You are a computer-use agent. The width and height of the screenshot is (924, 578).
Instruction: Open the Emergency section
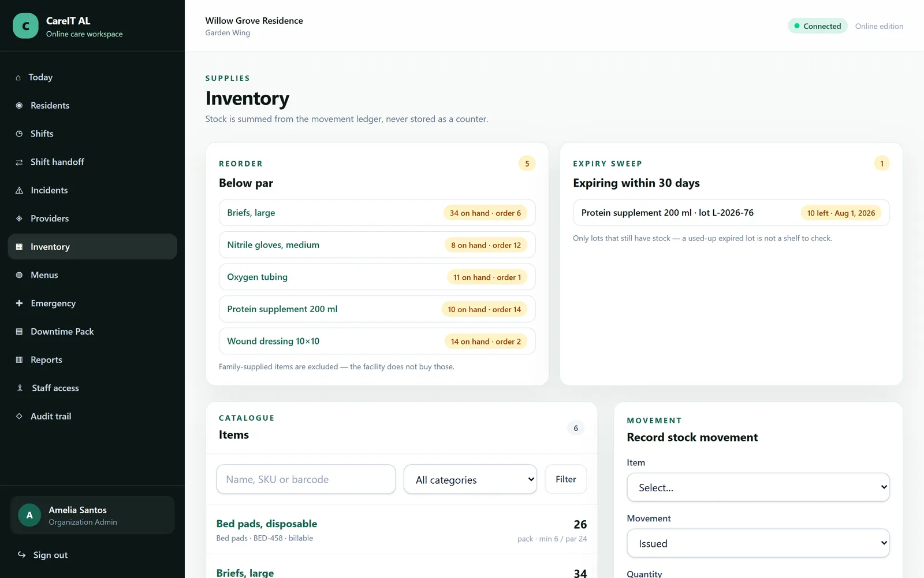click(92, 303)
